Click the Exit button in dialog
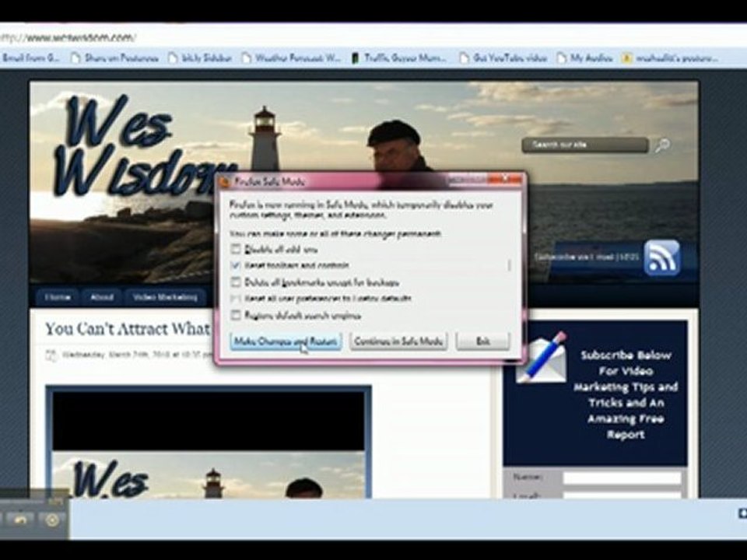Image resolution: width=747 pixels, height=560 pixels. click(x=482, y=341)
